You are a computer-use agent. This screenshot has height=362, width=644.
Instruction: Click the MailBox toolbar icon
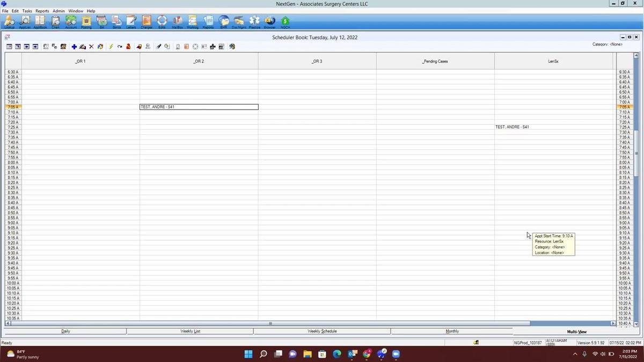pos(177,21)
